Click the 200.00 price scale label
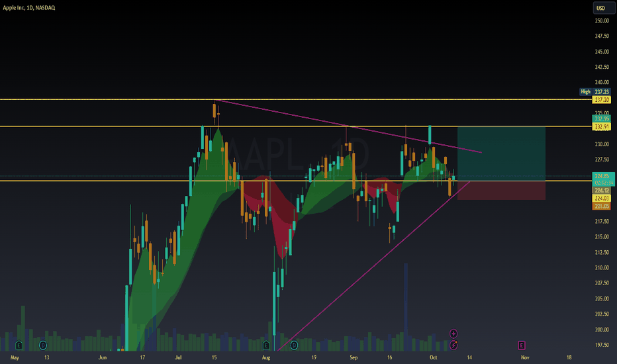The width and height of the screenshot is (617, 364). [x=602, y=330]
